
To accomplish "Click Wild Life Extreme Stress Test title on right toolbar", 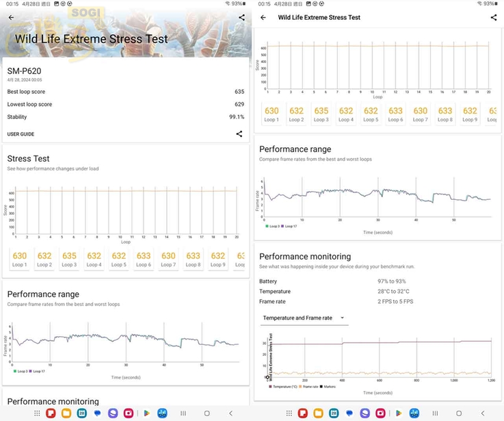I will [319, 17].
